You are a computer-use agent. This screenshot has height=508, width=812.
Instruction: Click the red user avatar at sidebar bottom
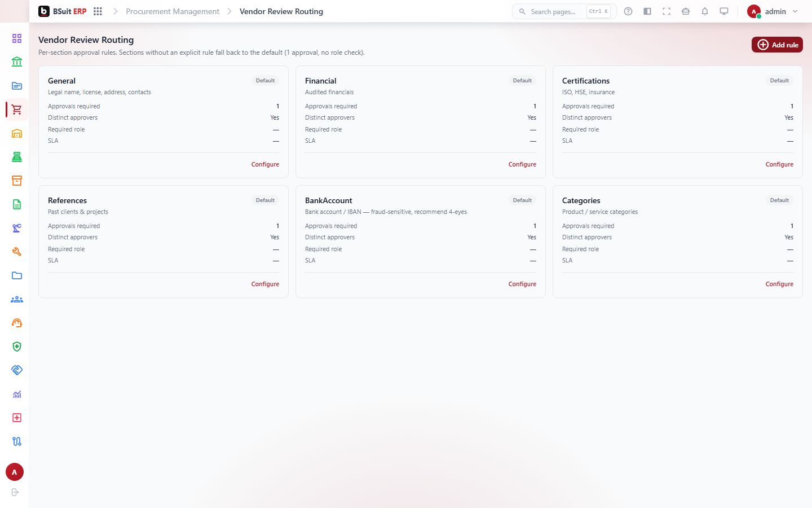click(x=15, y=472)
